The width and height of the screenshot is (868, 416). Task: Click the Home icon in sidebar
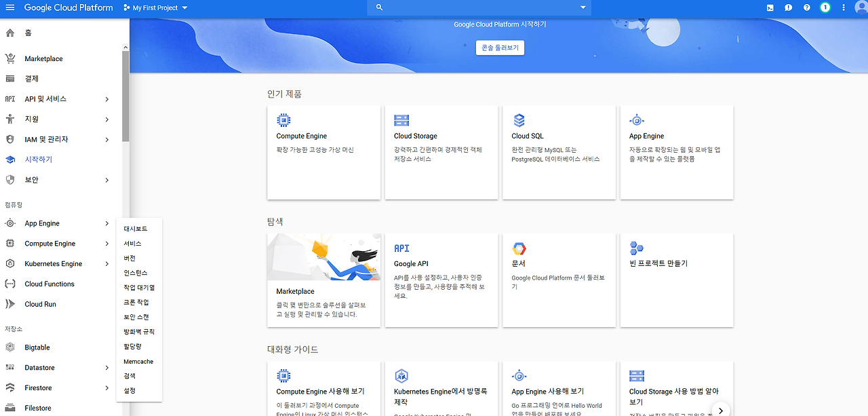click(x=10, y=33)
